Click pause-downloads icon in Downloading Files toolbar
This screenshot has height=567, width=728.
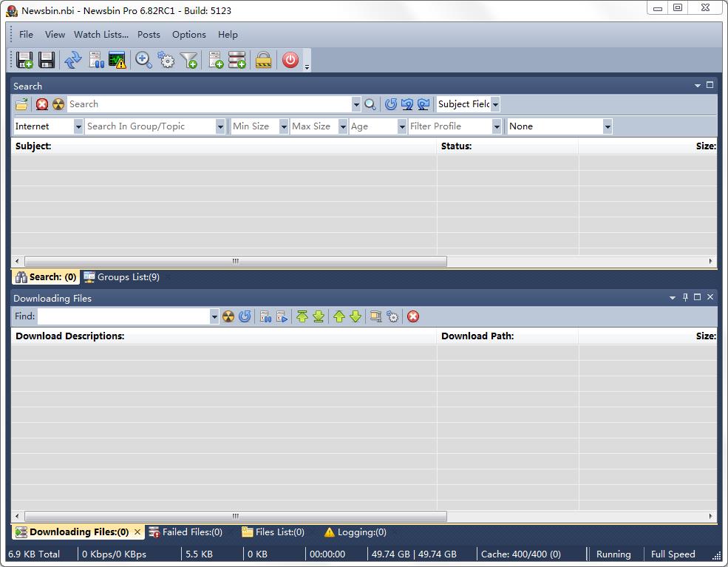(265, 316)
